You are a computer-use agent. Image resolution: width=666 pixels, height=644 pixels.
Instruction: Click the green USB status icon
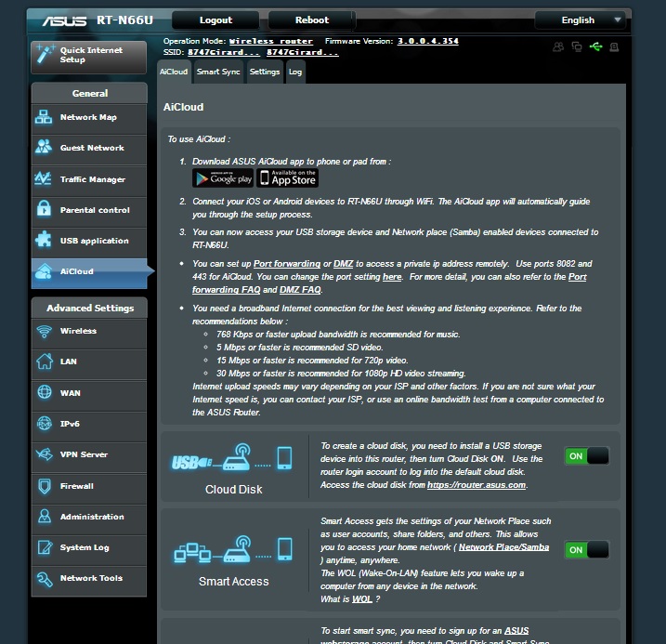click(595, 46)
